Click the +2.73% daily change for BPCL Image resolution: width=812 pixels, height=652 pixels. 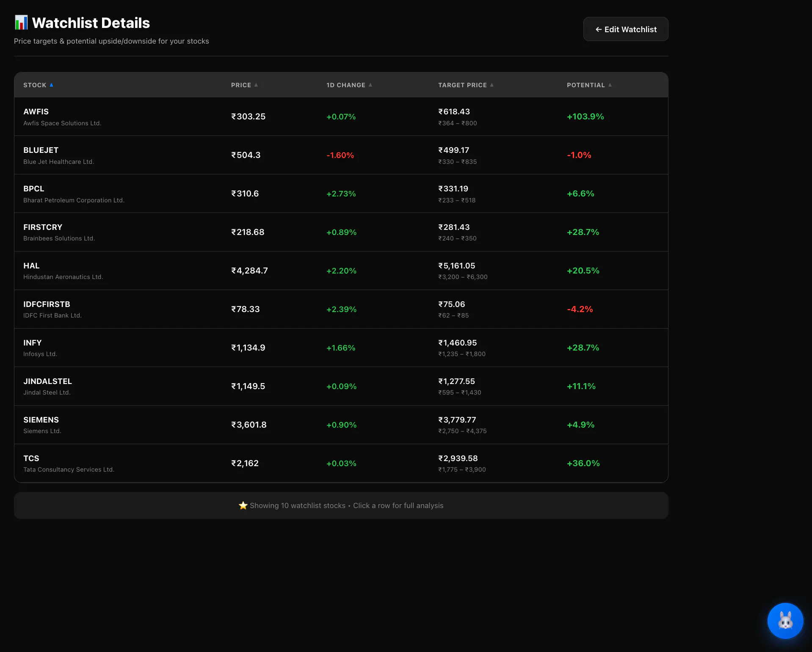(x=341, y=194)
